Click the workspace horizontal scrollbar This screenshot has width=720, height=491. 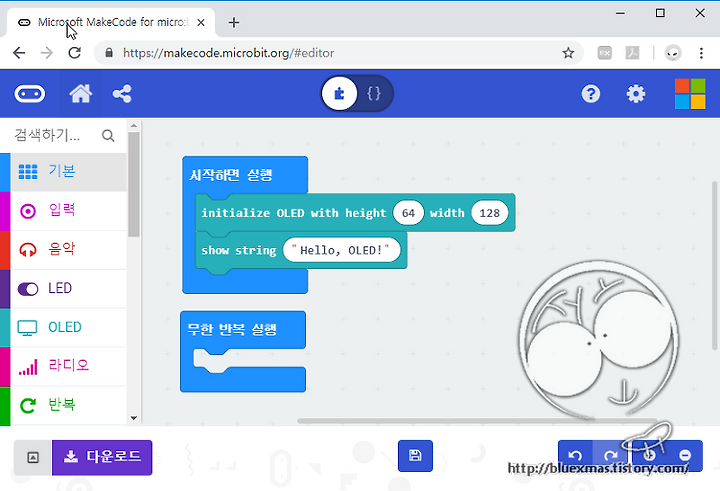point(477,421)
